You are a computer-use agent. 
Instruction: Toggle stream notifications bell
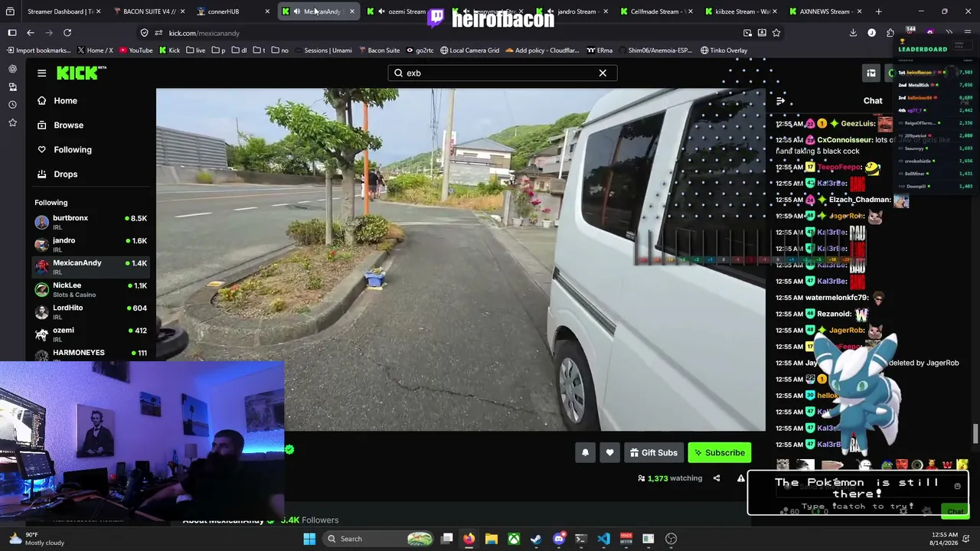pos(585,452)
